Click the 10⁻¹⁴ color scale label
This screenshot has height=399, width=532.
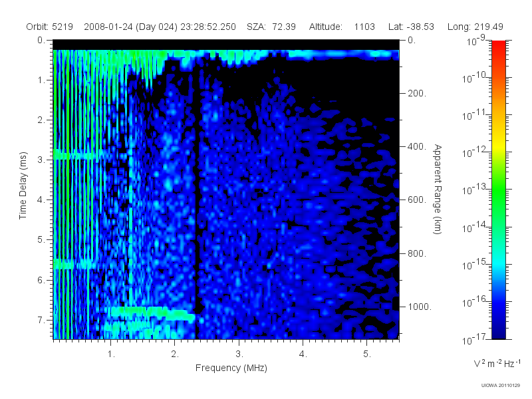tap(475, 227)
